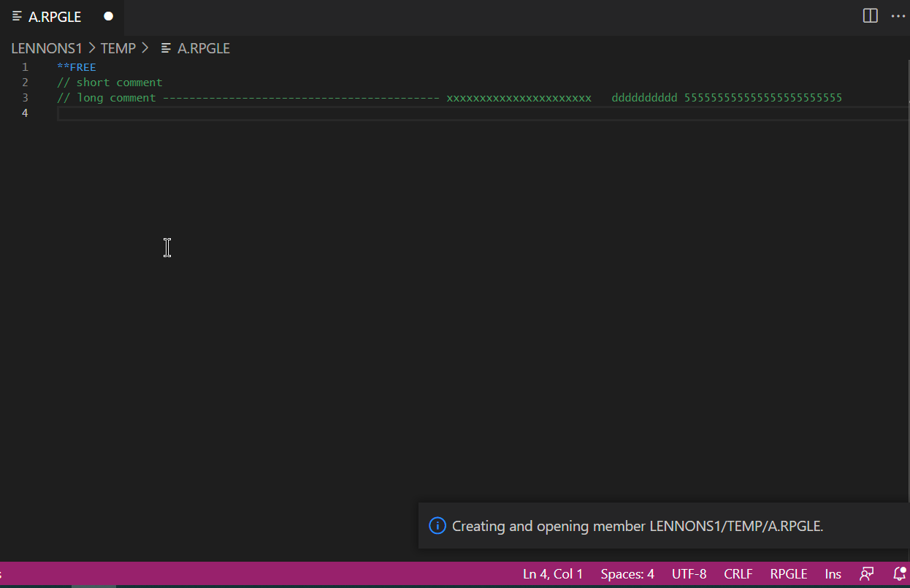This screenshot has width=910, height=588.
Task: Click the unsaved changes dot on A.RPGLE tab
Action: (108, 16)
